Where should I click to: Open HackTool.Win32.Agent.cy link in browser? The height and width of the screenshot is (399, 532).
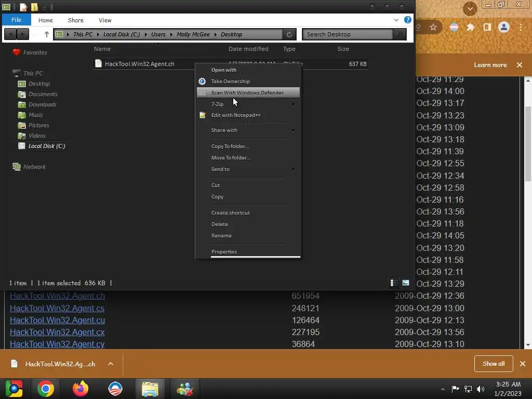[57, 344]
